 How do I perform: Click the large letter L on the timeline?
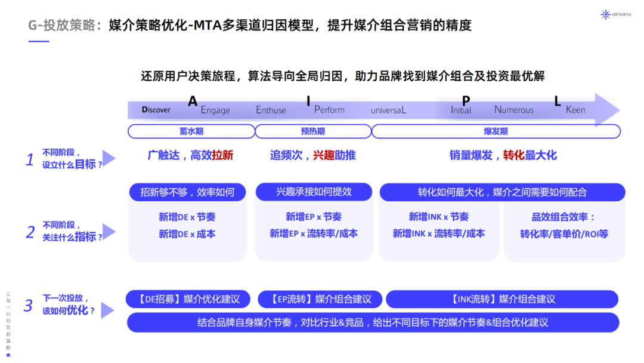click(558, 101)
